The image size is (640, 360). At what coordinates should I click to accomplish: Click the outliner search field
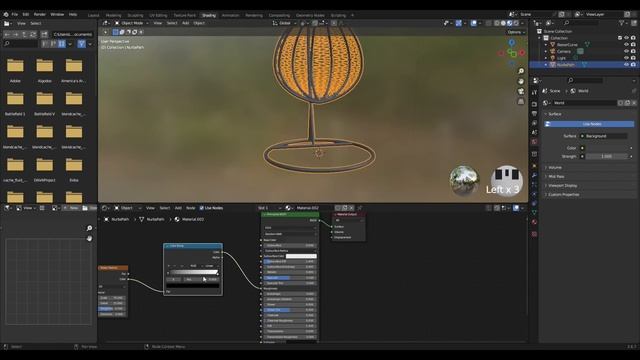581,23
